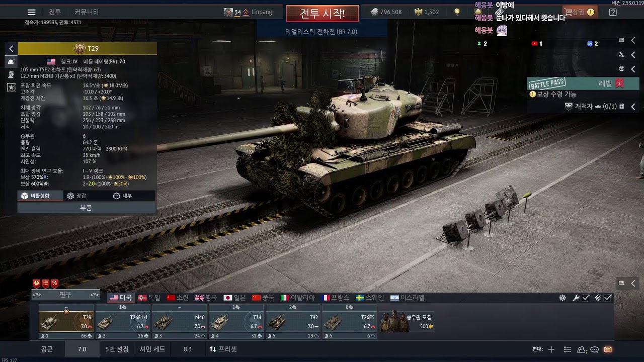The width and height of the screenshot is (644, 362).
Task: Click the round emblem panel icon
Action: (x=621, y=69)
